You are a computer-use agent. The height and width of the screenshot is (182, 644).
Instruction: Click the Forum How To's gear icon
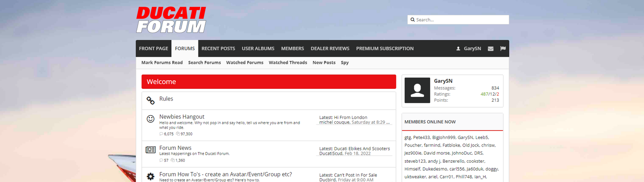pos(151,176)
